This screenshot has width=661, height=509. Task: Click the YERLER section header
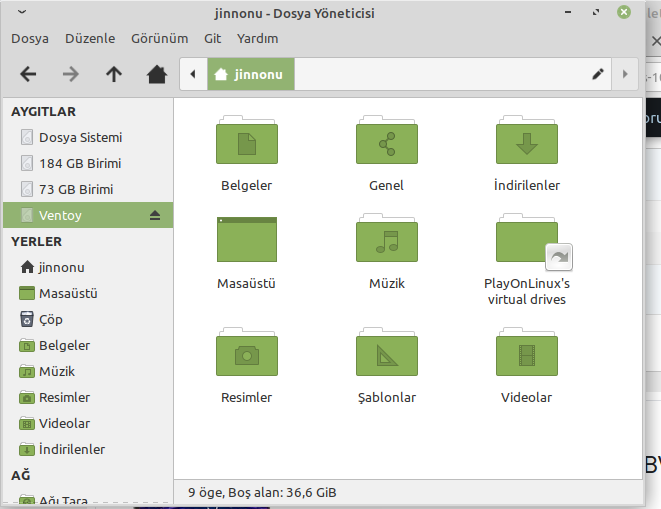(37, 242)
